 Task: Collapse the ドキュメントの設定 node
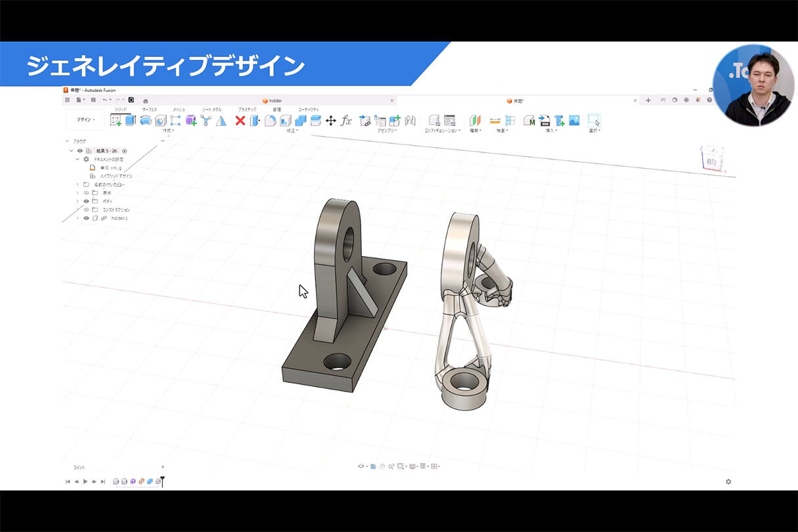[x=78, y=159]
